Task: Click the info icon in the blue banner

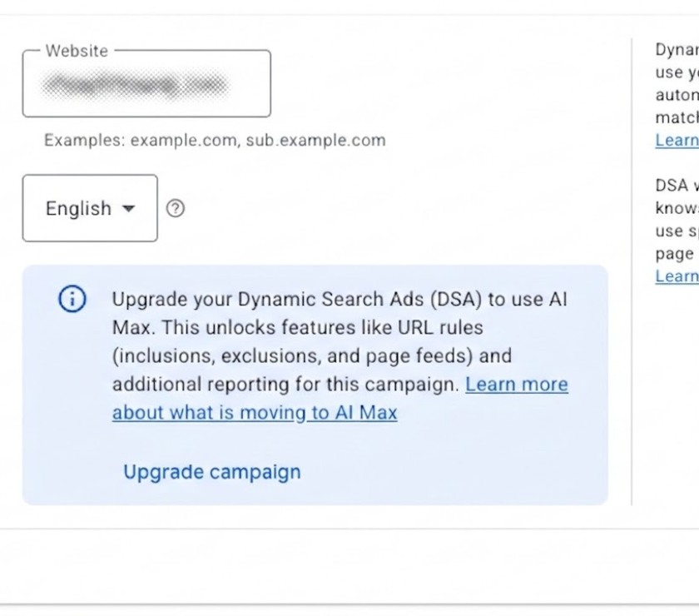Action: (72, 299)
